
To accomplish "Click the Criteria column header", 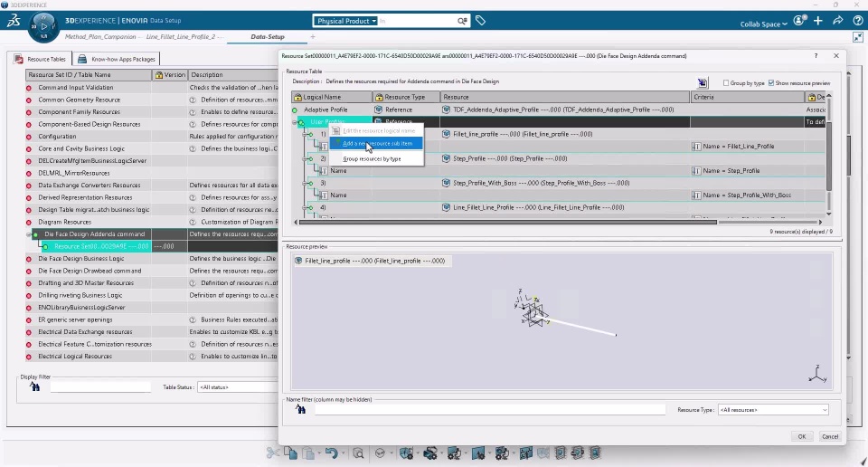I will (748, 97).
